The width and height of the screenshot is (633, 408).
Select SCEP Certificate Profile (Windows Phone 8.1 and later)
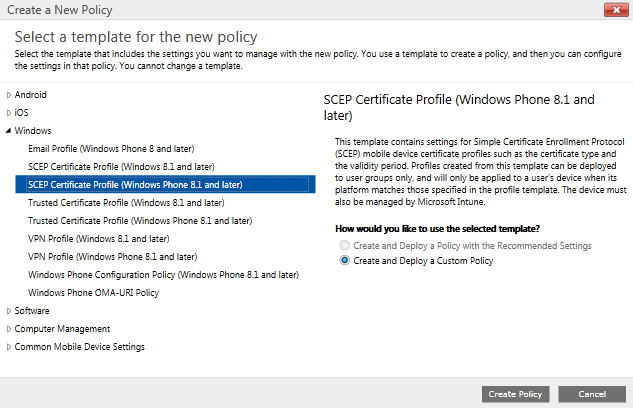pos(135,185)
